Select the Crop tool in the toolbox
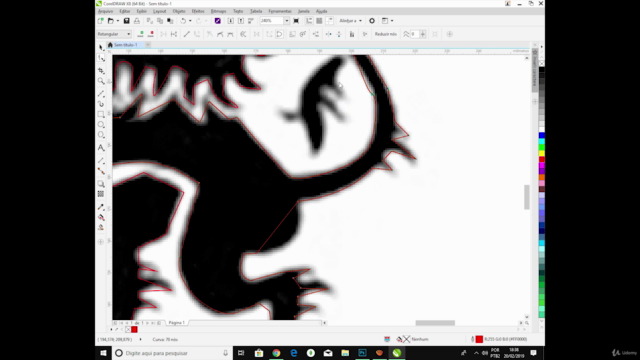The height and width of the screenshot is (360, 640). pos(101,71)
